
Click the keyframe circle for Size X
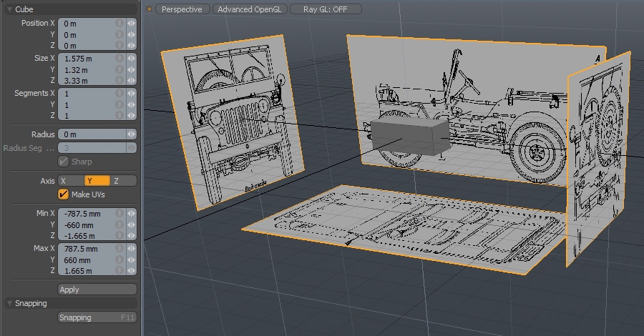(x=119, y=58)
